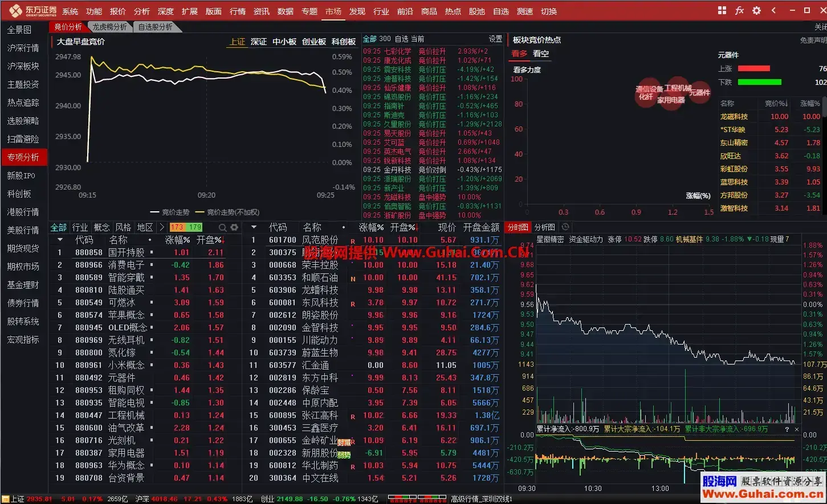
Task: Click the 179 falling count badge
Action: point(195,227)
